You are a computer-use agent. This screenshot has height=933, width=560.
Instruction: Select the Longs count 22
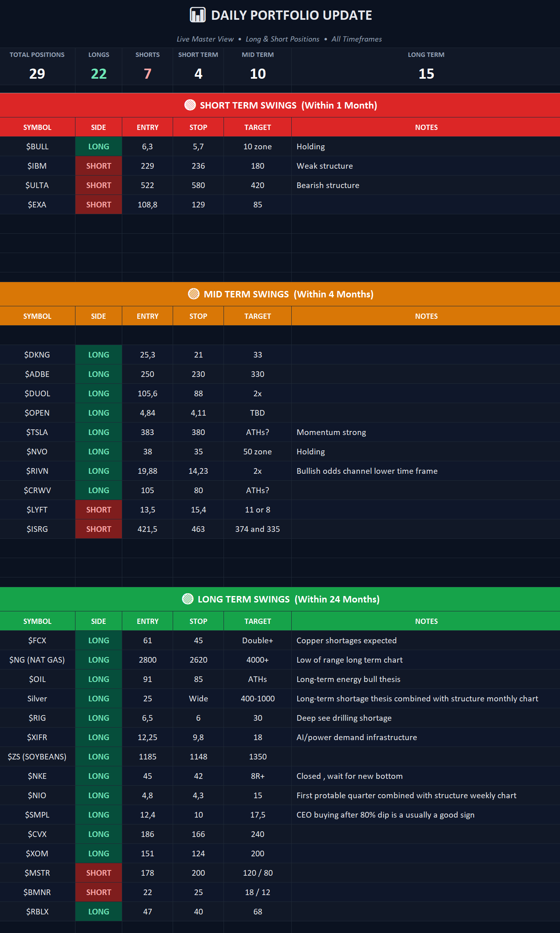[98, 73]
